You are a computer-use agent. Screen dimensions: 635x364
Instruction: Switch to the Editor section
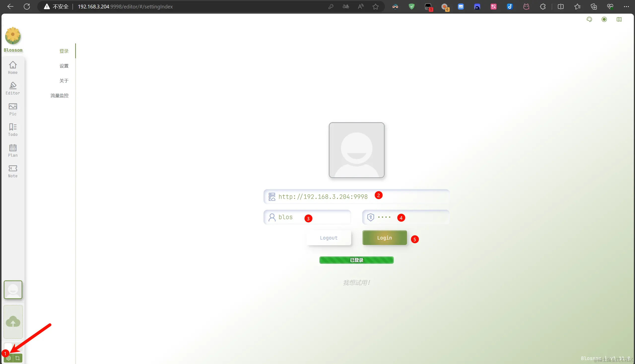(13, 88)
